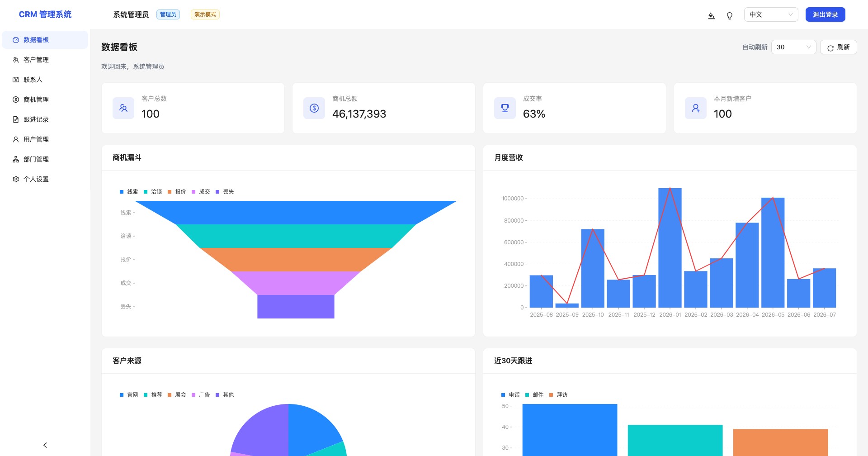Toggle 官网 legend in customer source chart
868x456 pixels.
point(129,395)
